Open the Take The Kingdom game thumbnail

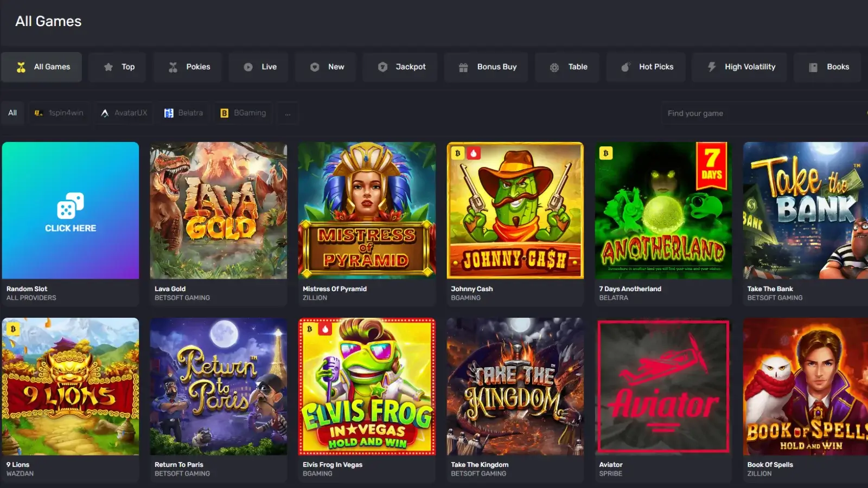point(515,386)
